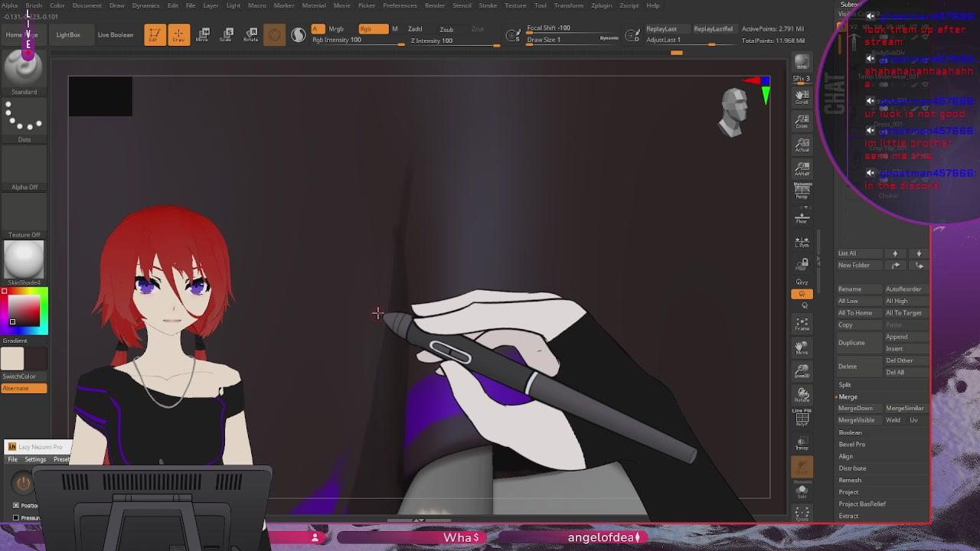Screen dimensions: 980x551
Task: Toggle the Zadd mode button
Action: tap(415, 29)
